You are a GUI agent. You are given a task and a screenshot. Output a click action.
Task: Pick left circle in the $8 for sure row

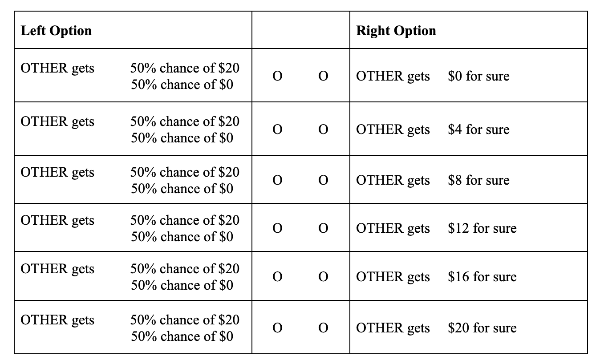[x=277, y=181]
